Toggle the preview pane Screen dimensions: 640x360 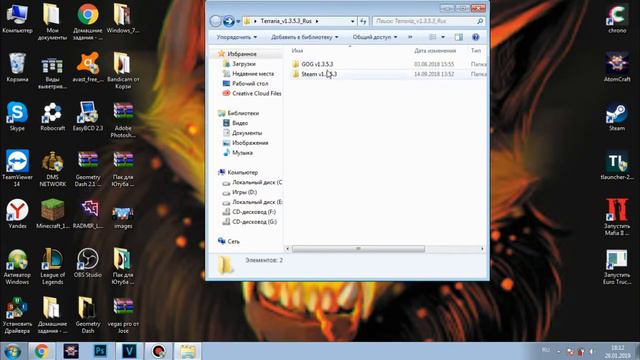pos(459,37)
